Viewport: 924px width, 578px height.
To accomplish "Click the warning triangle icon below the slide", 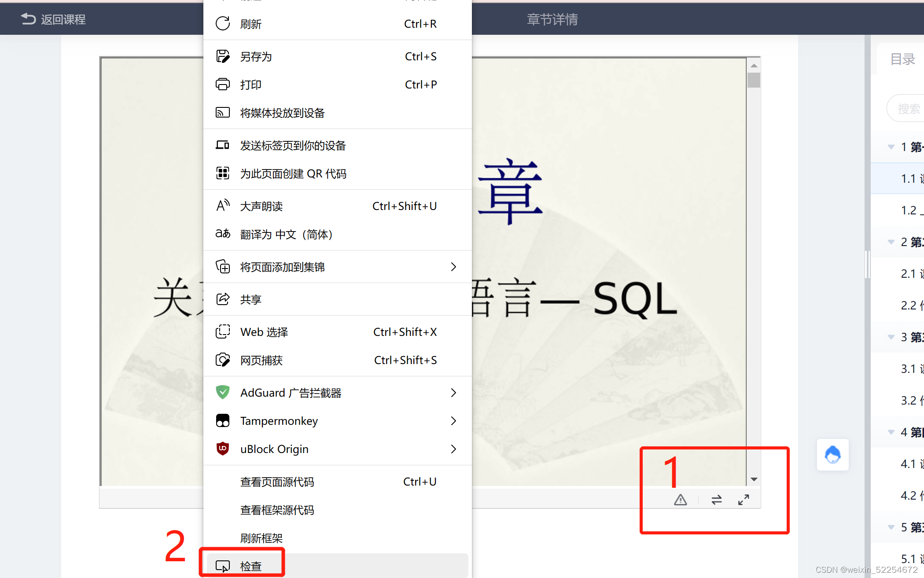I will point(680,500).
